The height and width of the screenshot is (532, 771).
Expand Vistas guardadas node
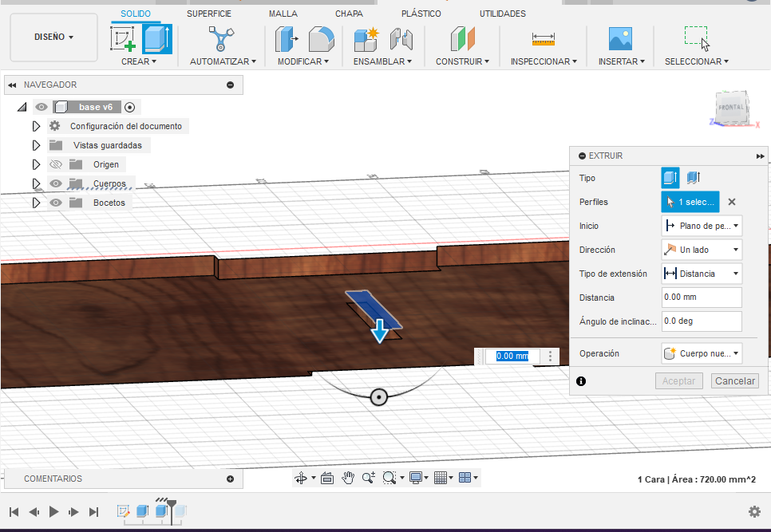pos(36,145)
